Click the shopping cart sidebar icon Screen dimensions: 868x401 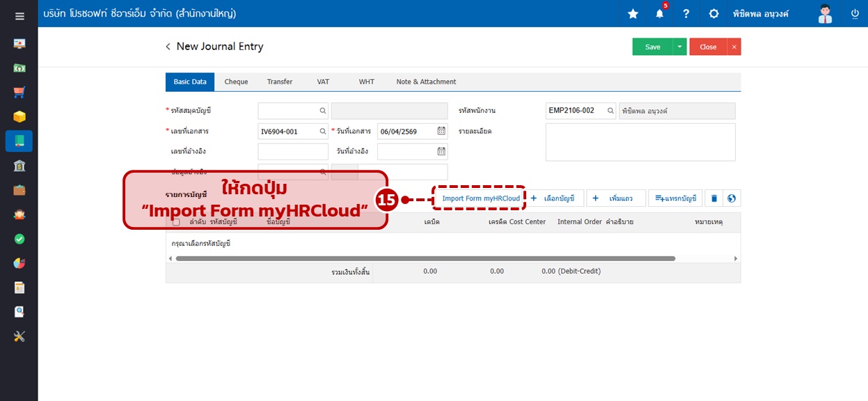[x=19, y=92]
